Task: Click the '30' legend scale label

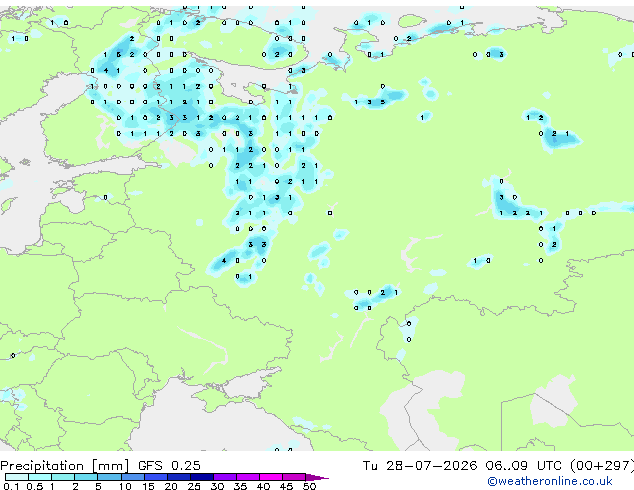Action: click(x=218, y=486)
